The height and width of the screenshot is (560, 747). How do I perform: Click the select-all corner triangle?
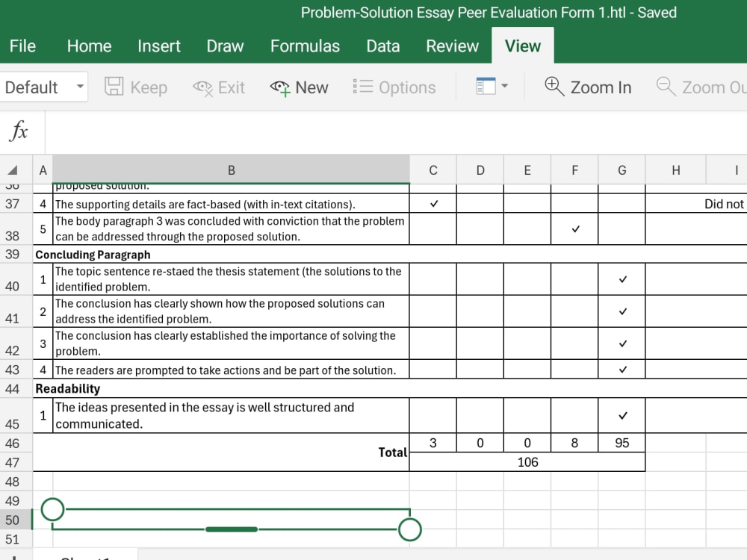pyautogui.click(x=13, y=170)
